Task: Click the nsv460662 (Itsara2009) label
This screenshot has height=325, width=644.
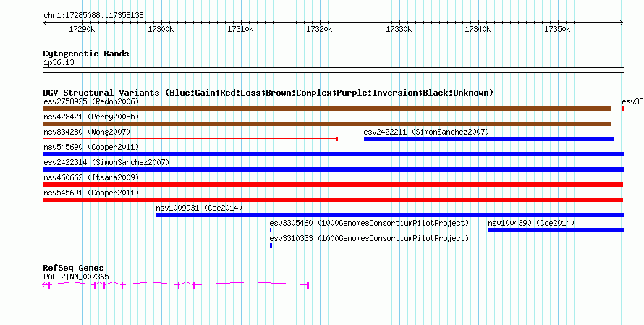Action: pyautogui.click(x=91, y=177)
